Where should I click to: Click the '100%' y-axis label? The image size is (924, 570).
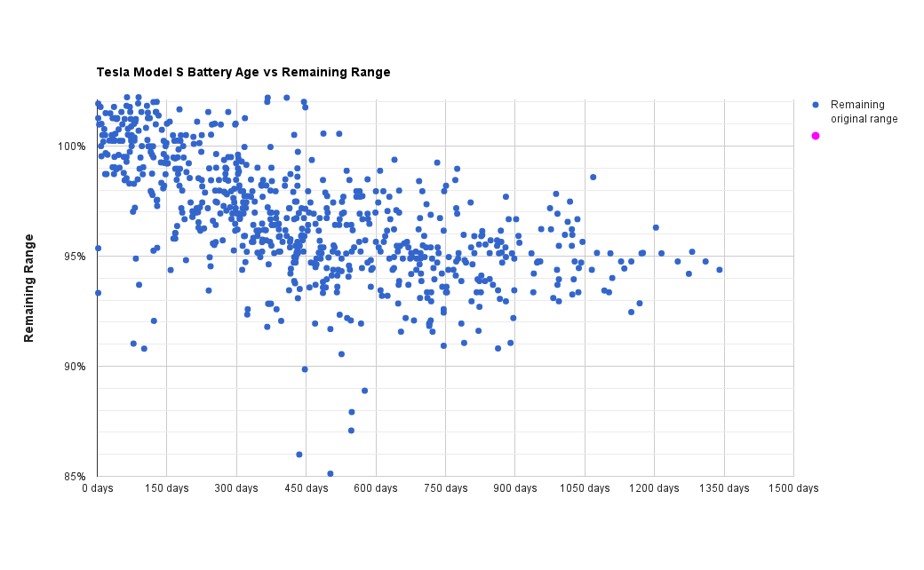(x=72, y=146)
